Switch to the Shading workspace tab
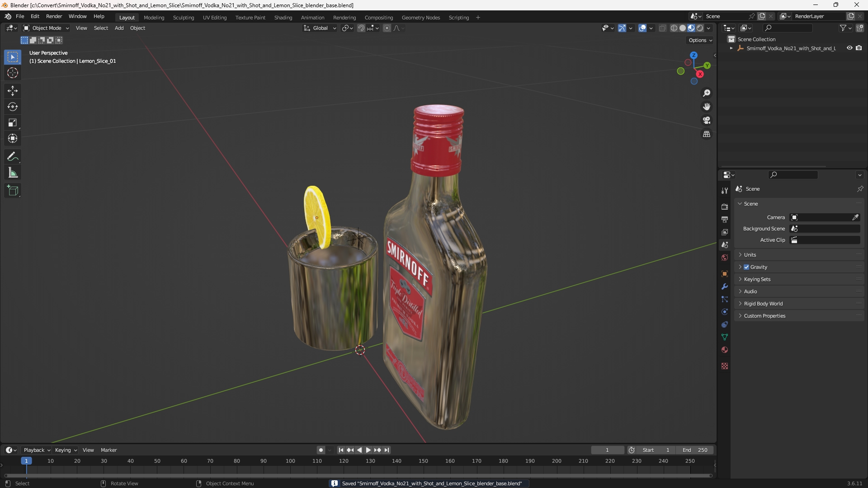868x488 pixels. pos(283,18)
